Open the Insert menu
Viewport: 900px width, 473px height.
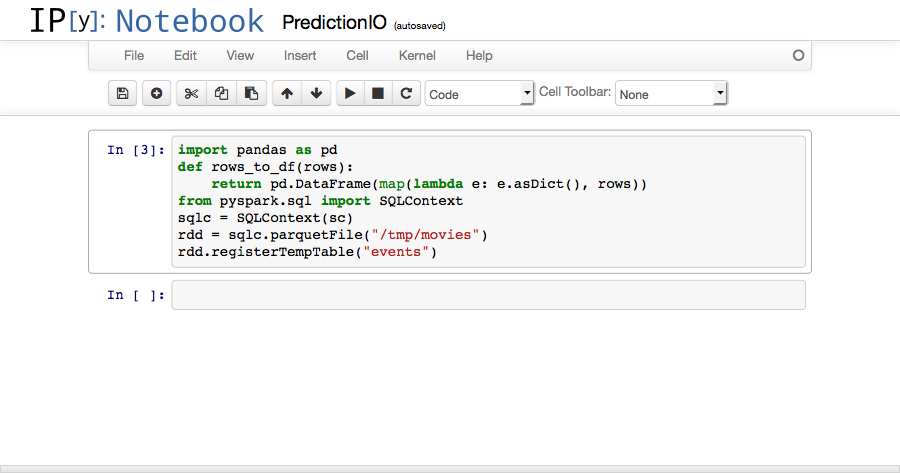(300, 55)
